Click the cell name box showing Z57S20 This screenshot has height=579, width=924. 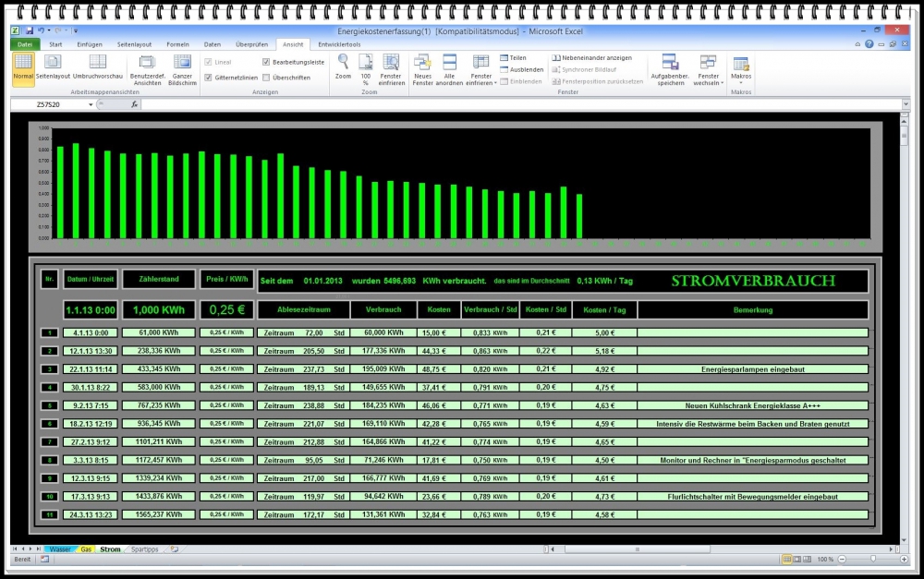51,104
